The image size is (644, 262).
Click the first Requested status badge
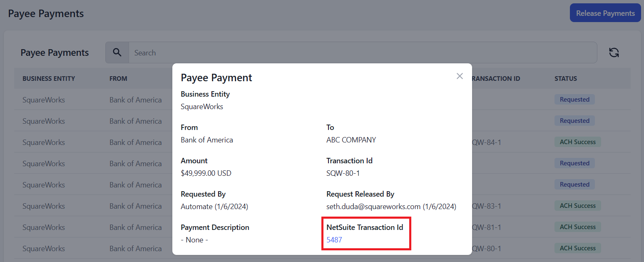point(574,100)
